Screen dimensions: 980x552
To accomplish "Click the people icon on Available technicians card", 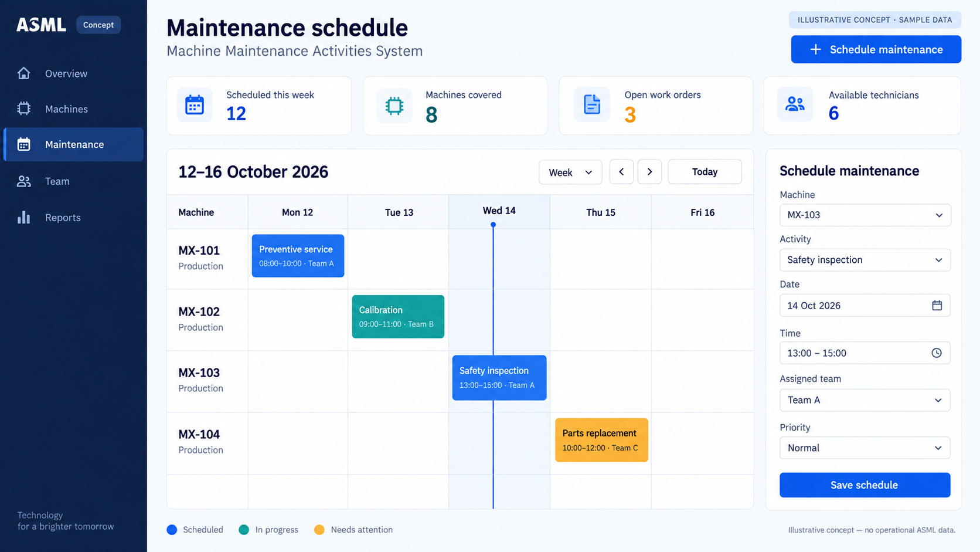I will coord(795,104).
